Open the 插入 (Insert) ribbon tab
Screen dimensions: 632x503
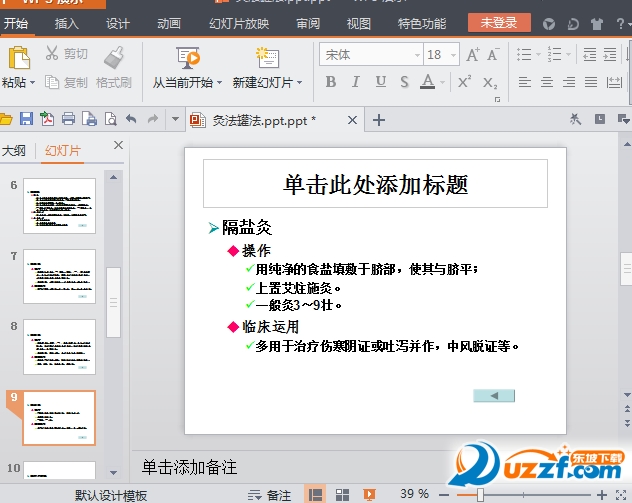pos(67,24)
